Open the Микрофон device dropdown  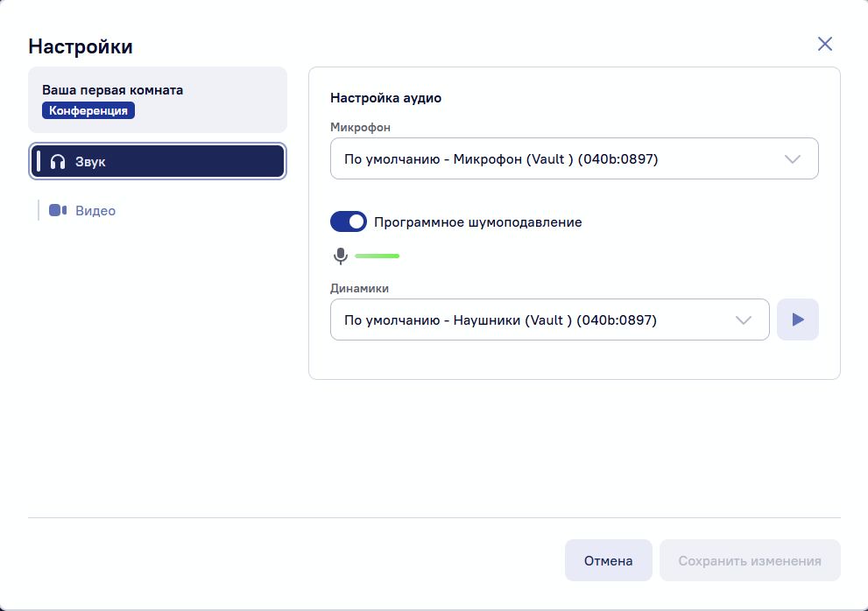pyautogui.click(x=574, y=158)
